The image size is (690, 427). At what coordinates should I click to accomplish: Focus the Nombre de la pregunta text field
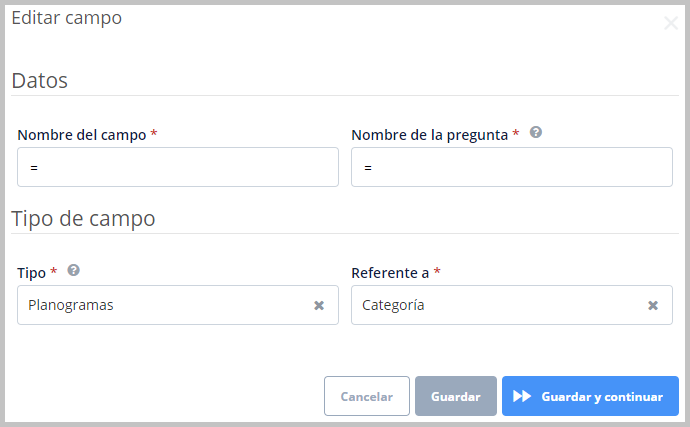point(512,167)
